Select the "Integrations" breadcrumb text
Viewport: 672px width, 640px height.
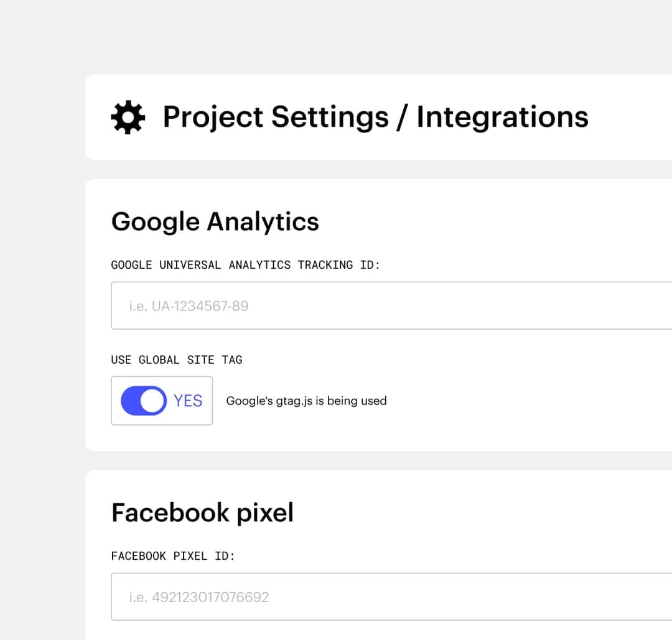[502, 117]
